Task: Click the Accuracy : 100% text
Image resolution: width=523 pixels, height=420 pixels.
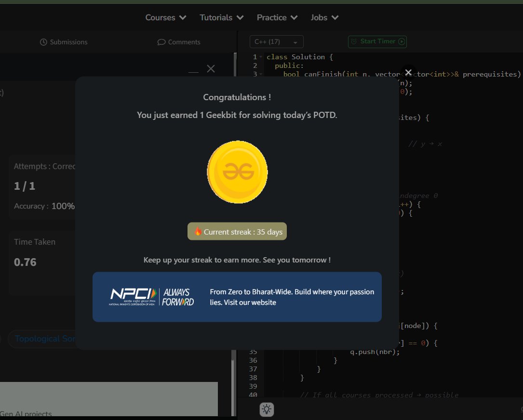Action: (x=44, y=206)
